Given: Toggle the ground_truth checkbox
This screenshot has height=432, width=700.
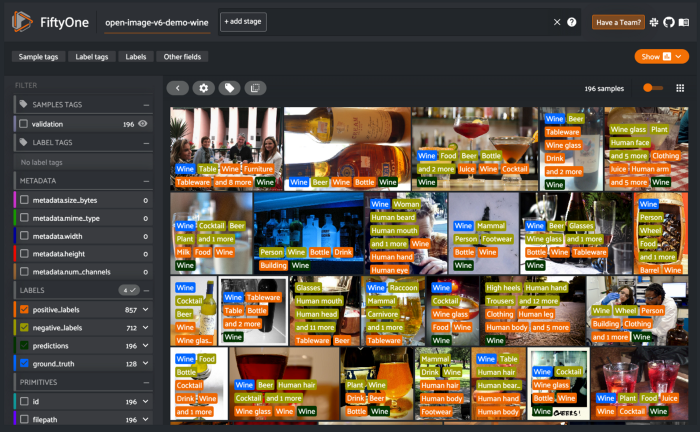Looking at the screenshot, I should click(x=24, y=363).
